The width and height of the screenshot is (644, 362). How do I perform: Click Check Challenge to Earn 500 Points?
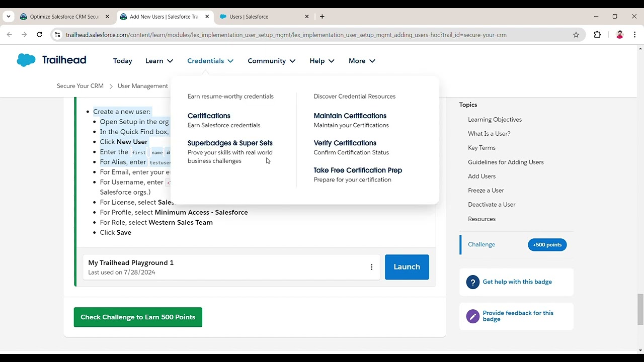click(x=138, y=317)
